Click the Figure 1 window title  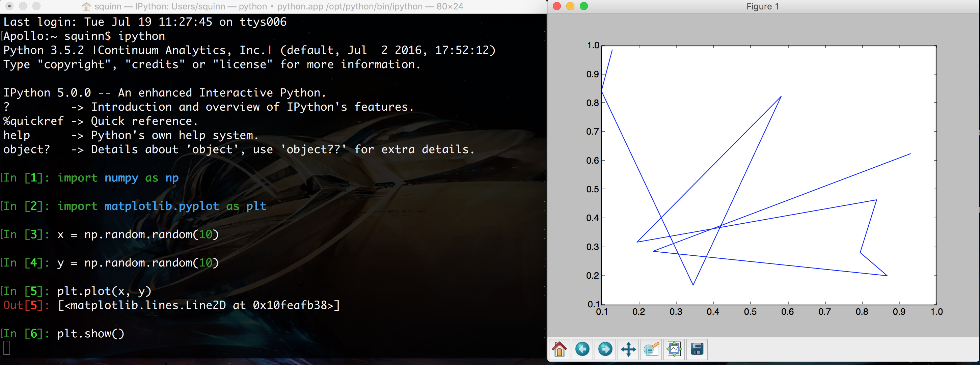pyautogui.click(x=762, y=6)
